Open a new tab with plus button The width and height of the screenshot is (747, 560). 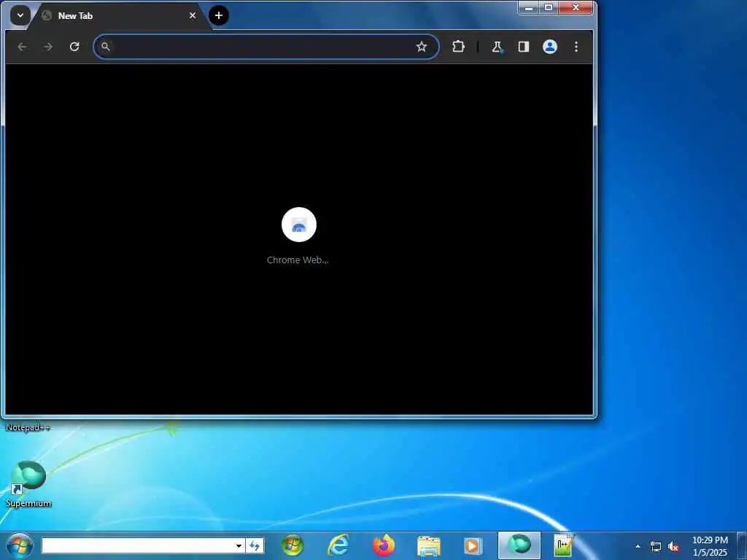219,15
